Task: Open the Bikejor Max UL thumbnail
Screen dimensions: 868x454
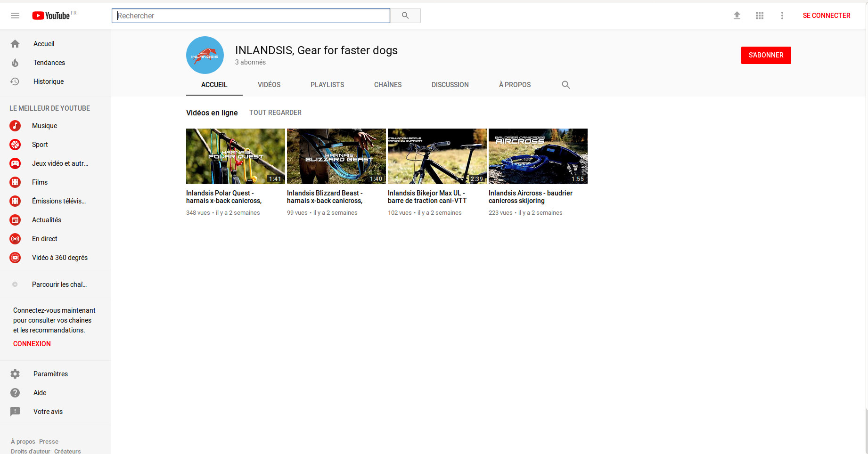Action: coord(437,156)
